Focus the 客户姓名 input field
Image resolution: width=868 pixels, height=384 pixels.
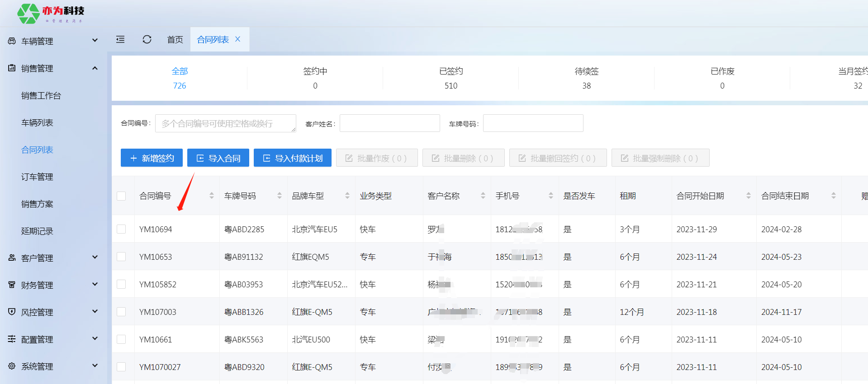pyautogui.click(x=389, y=123)
